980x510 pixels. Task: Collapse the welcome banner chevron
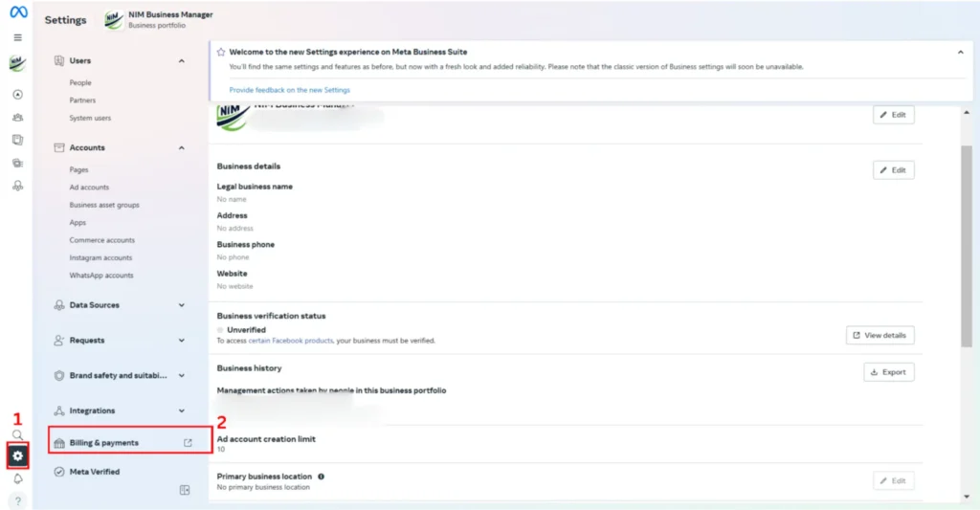[x=961, y=53]
